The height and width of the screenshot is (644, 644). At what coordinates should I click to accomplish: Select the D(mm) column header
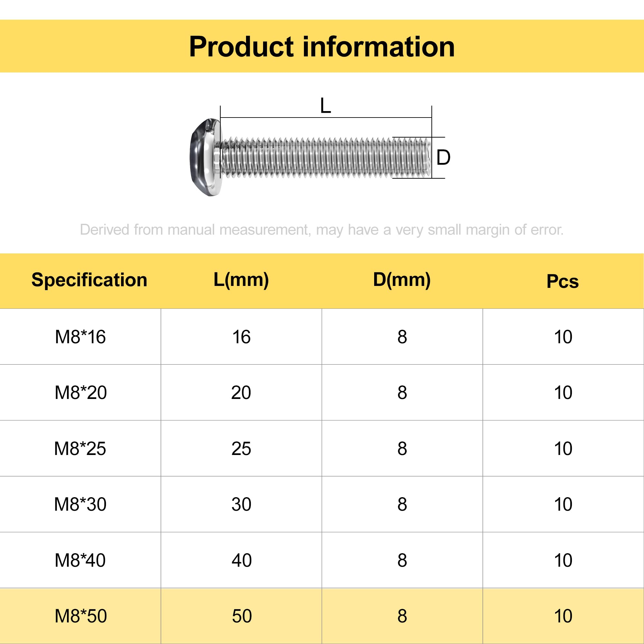click(x=402, y=280)
